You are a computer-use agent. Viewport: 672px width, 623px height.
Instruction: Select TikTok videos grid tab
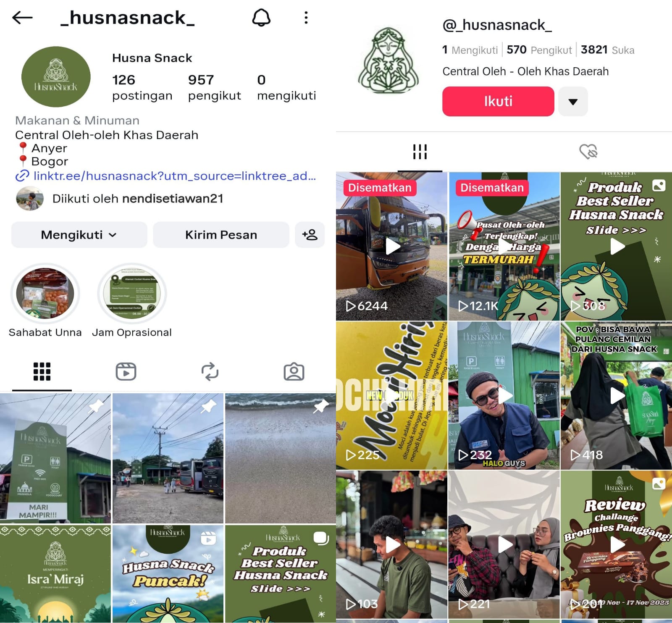[420, 152]
